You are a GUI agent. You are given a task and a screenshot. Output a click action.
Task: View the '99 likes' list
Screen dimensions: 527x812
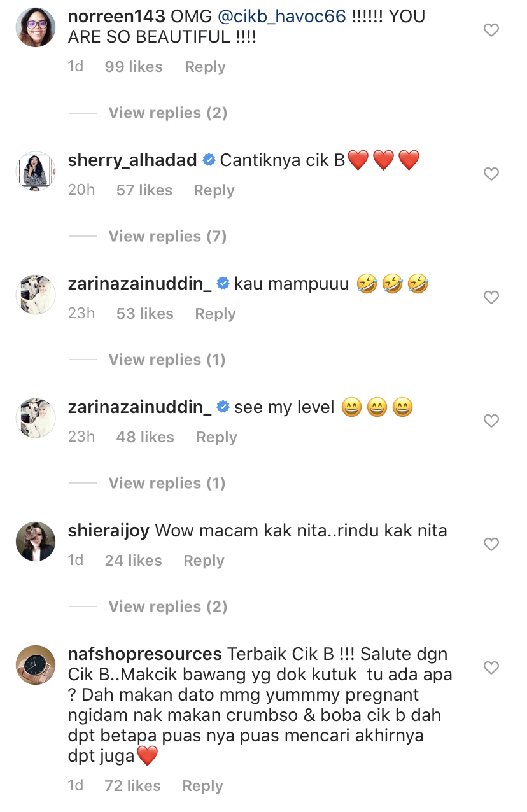[134, 67]
